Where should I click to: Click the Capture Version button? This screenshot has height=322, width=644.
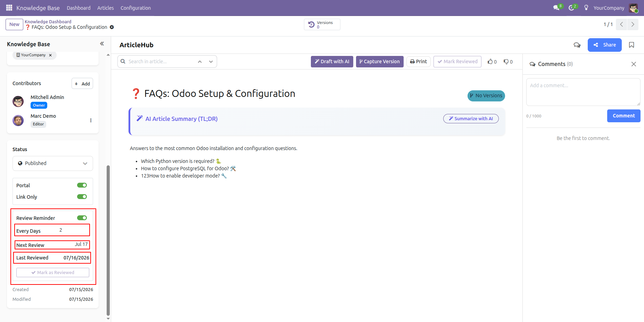coord(380,61)
